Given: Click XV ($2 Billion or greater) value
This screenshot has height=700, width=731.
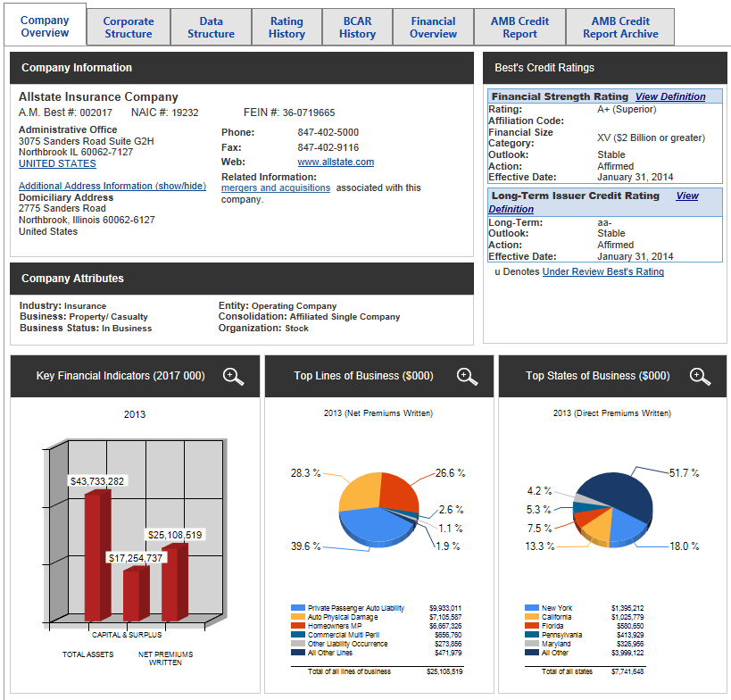Looking at the screenshot, I should [x=651, y=137].
